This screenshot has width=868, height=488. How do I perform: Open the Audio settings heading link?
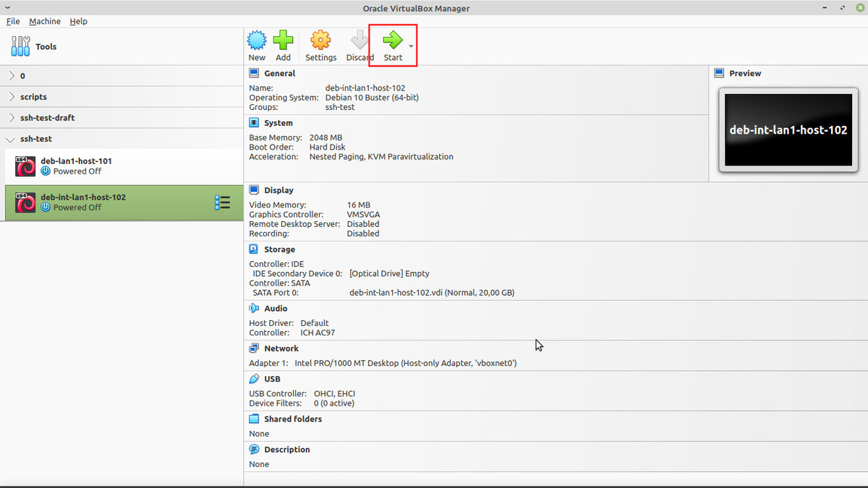276,308
